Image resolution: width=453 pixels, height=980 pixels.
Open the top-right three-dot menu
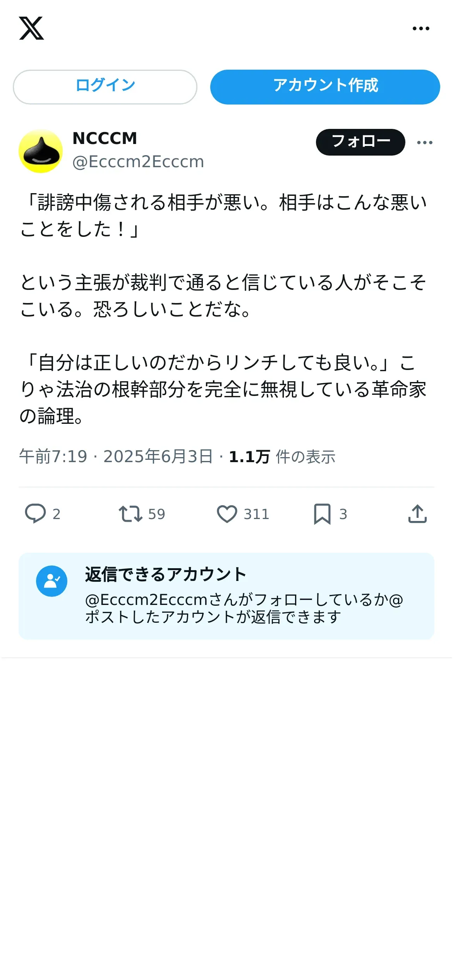pos(421,29)
